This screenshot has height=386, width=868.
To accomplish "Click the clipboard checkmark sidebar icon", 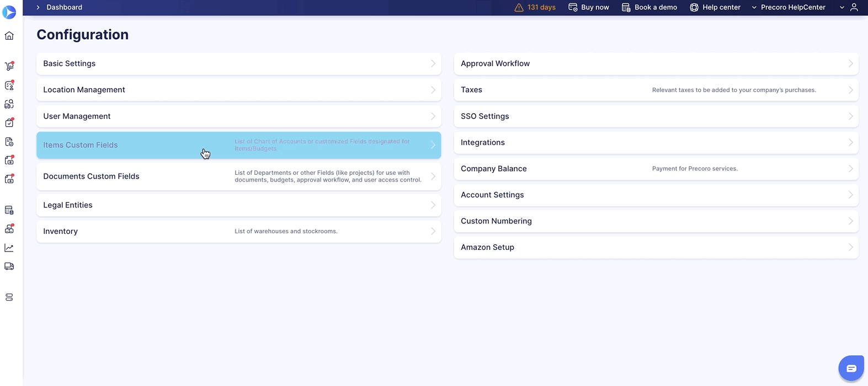I will [x=9, y=123].
